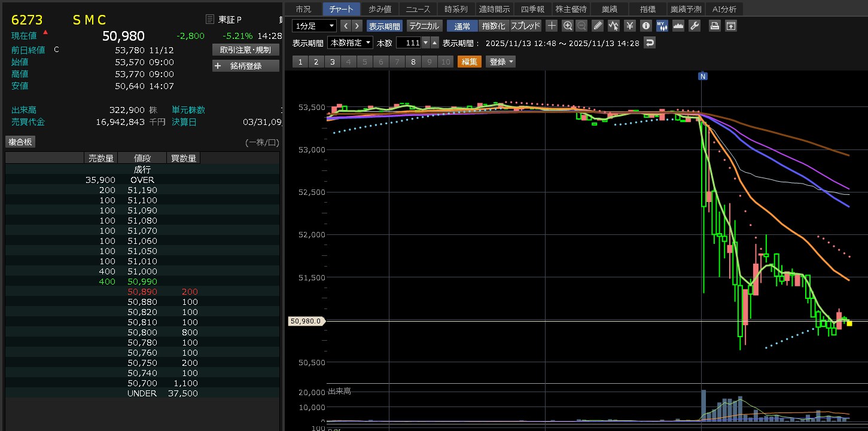Click the info circle icon
The height and width of the screenshot is (431, 868).
(645, 26)
